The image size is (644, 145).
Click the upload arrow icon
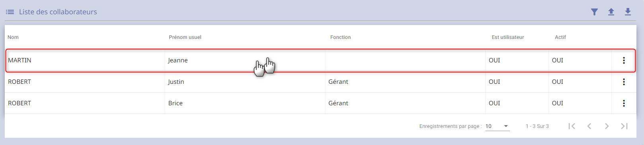(x=611, y=12)
